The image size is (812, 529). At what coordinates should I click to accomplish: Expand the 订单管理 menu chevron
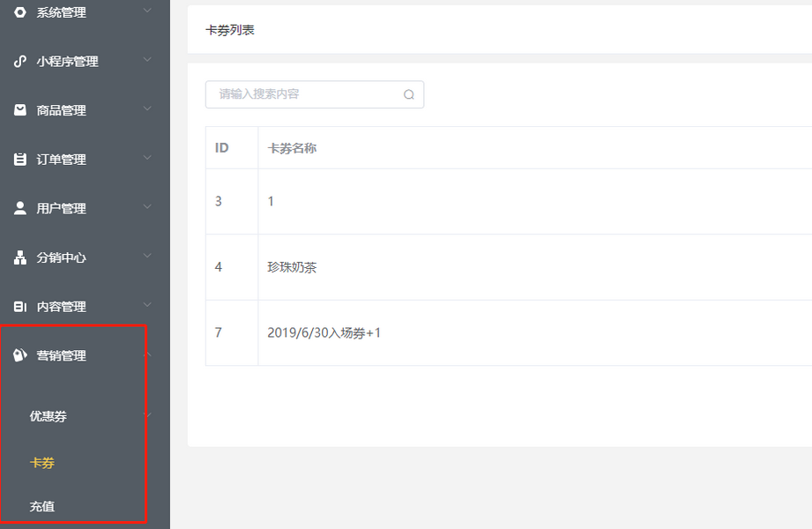pyautogui.click(x=147, y=158)
